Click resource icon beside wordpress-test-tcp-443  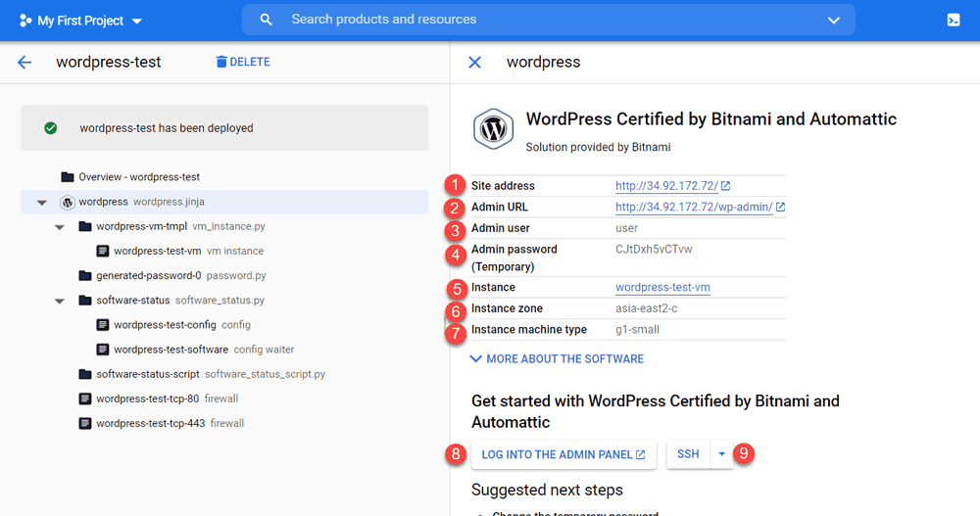click(x=85, y=423)
